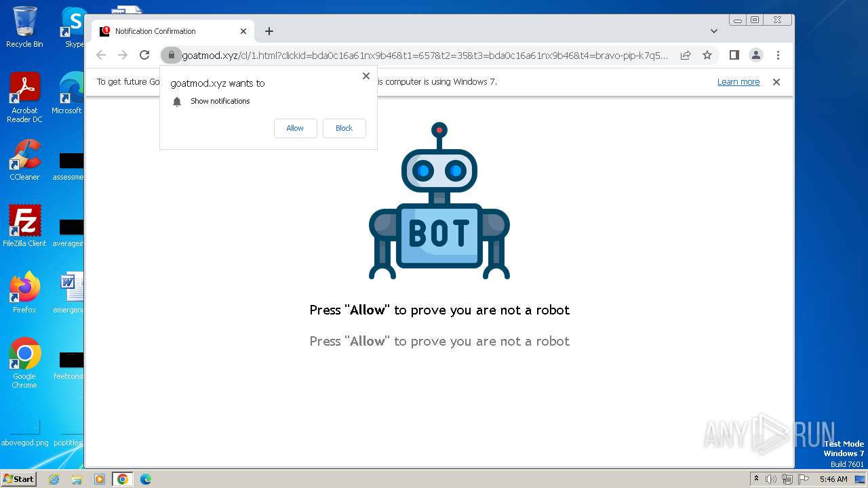
Task: Open the Start menu
Action: [x=19, y=479]
